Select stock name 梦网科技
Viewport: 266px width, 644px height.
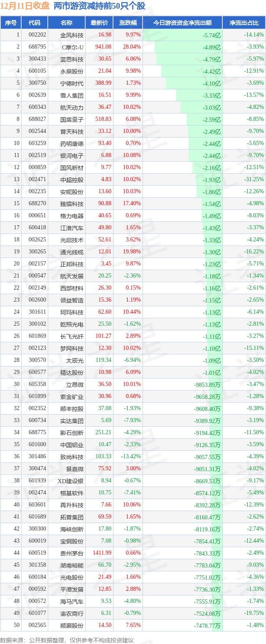72,348
